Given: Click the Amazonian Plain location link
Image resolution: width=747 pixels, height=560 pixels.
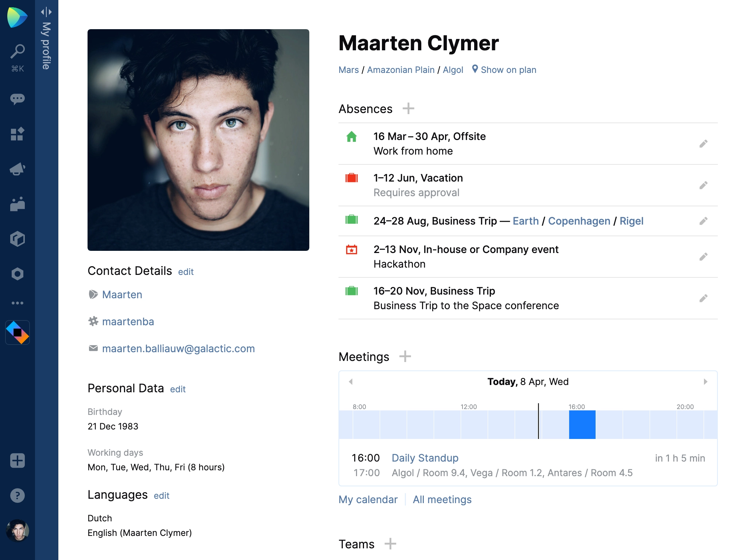Looking at the screenshot, I should point(401,70).
